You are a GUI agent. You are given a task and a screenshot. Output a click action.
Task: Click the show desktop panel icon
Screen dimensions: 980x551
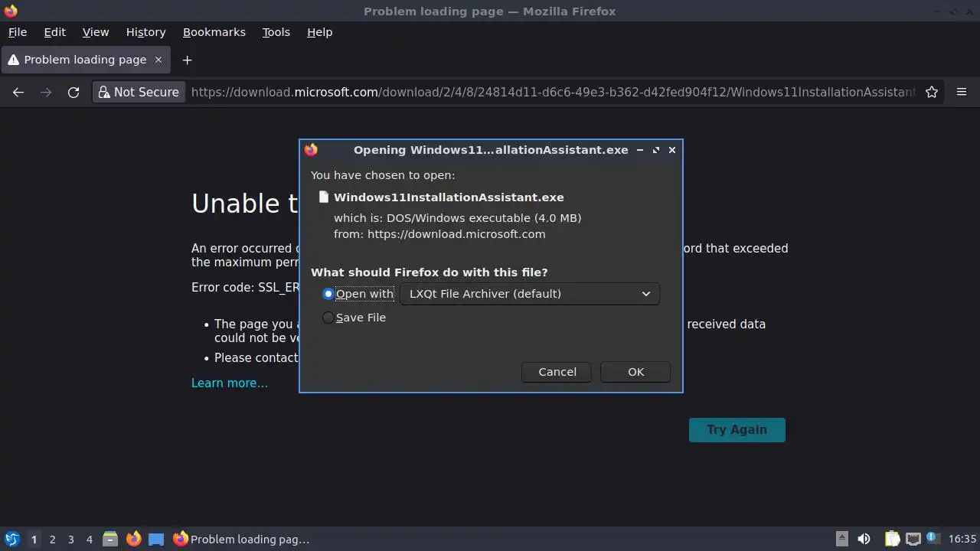pos(156,539)
